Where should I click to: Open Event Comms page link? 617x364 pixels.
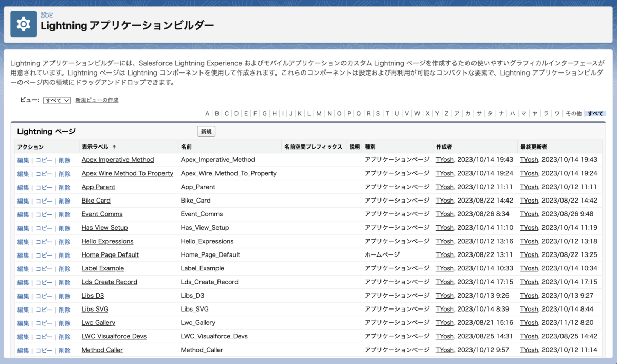coord(102,214)
